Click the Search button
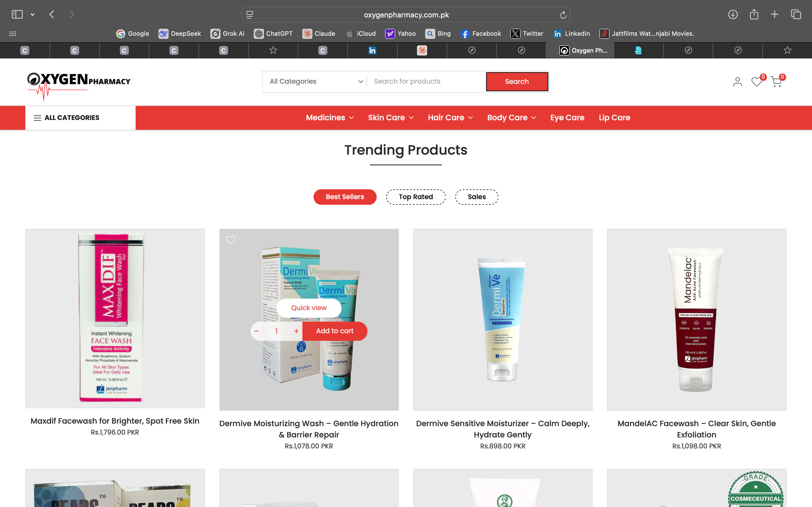Screen dimensions: 812x507 pos(517,81)
